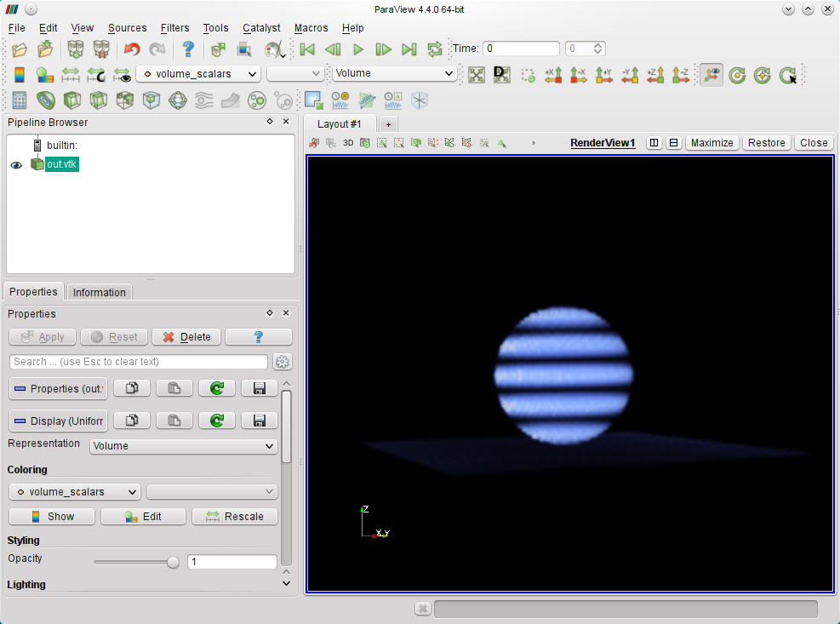The width and height of the screenshot is (840, 624).
Task: Toggle orientation axes visibility button
Action: pyautogui.click(x=711, y=75)
